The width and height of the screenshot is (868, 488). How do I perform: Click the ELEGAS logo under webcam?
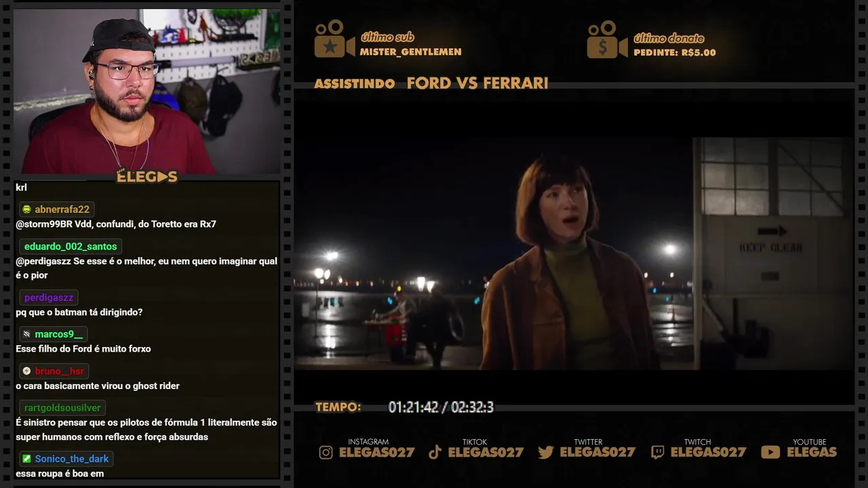(x=147, y=177)
